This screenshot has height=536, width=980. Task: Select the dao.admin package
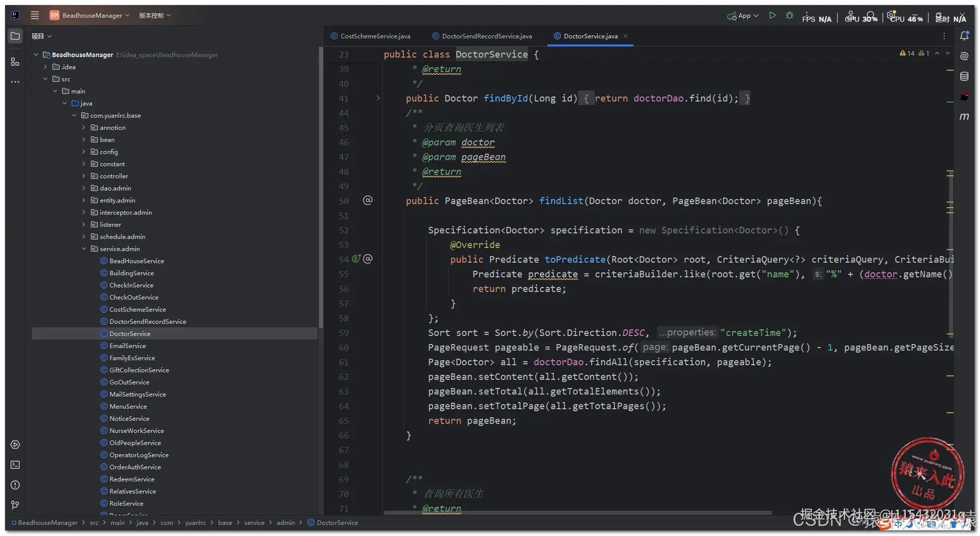point(115,188)
